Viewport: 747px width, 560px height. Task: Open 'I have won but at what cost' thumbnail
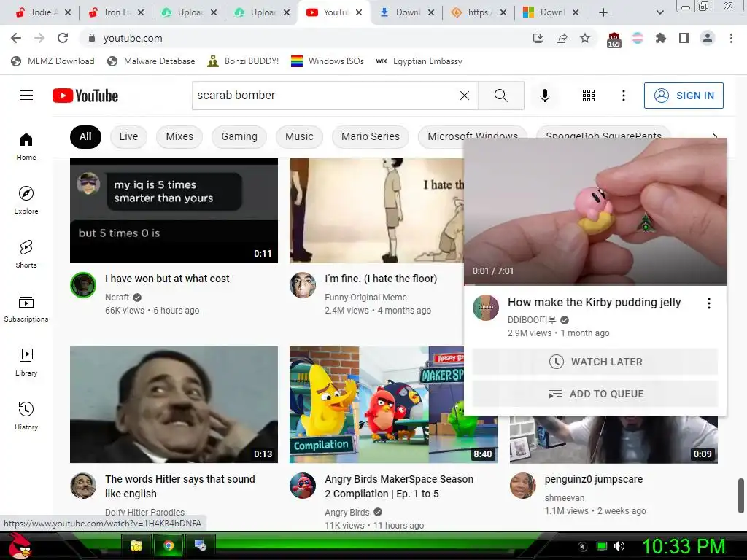point(174,211)
